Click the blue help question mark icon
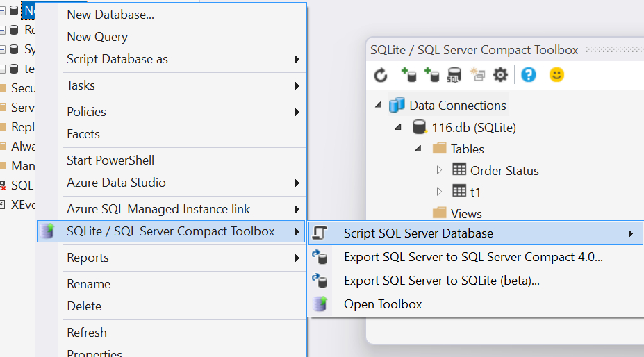 529,75
